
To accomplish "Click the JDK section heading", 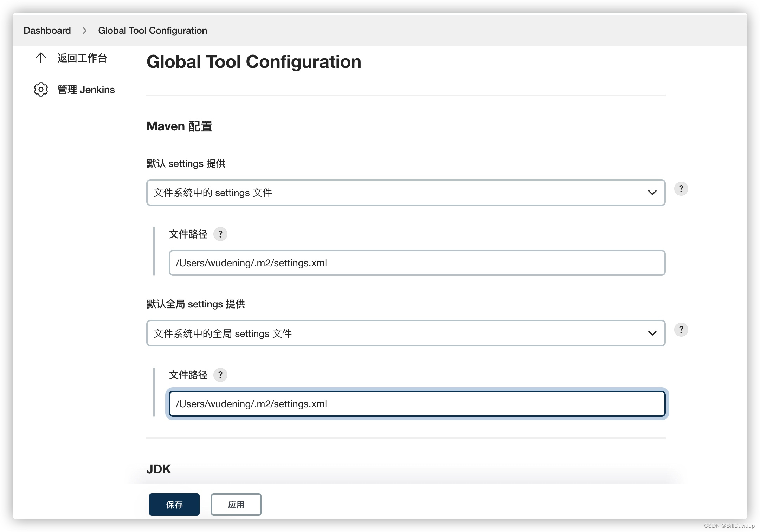I will pos(159,469).
